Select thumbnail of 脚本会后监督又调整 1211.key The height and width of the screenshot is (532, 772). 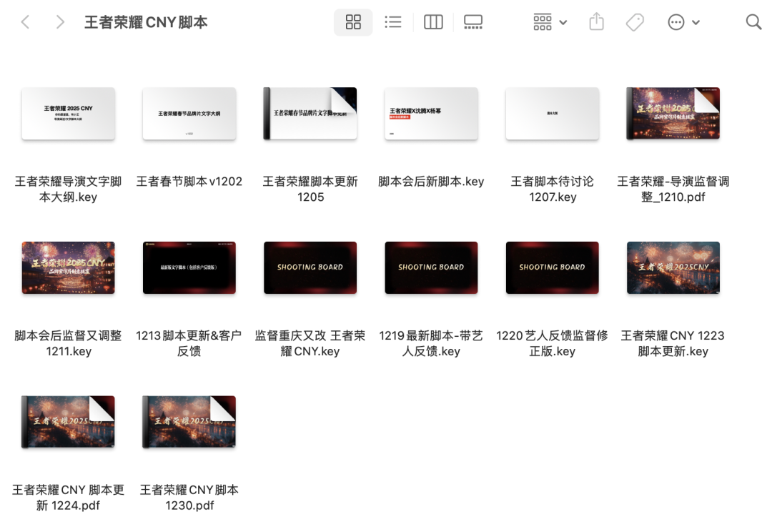pos(69,268)
